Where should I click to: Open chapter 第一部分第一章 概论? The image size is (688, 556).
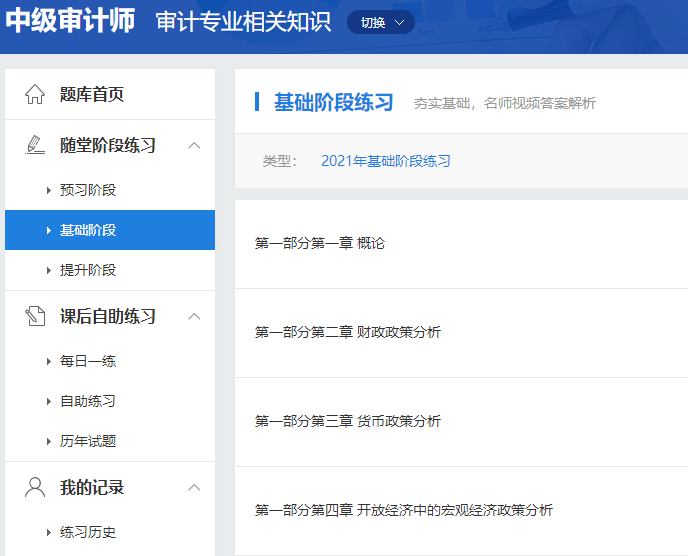pos(319,243)
